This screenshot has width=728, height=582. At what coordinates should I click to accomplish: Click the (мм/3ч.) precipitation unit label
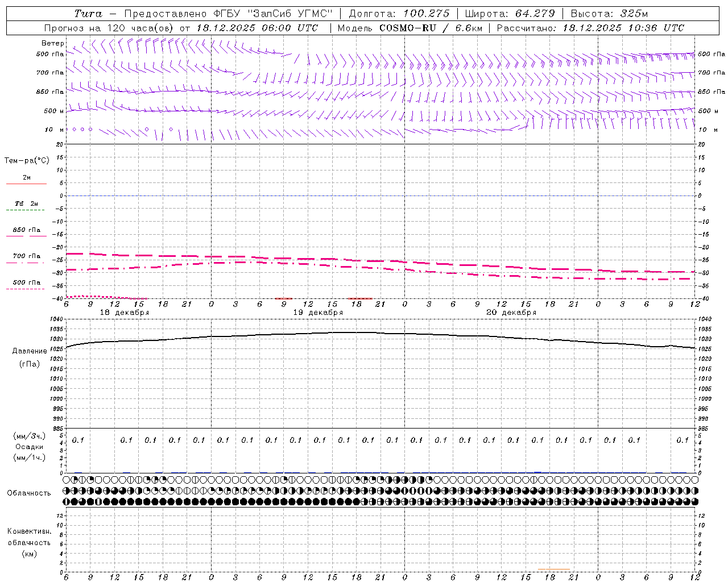30,436
